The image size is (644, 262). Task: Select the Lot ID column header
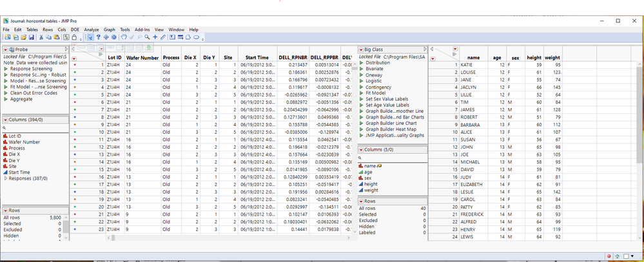click(x=115, y=58)
